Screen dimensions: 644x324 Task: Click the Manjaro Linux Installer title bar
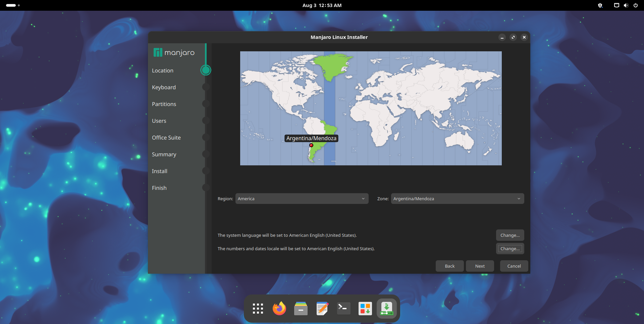(x=339, y=37)
